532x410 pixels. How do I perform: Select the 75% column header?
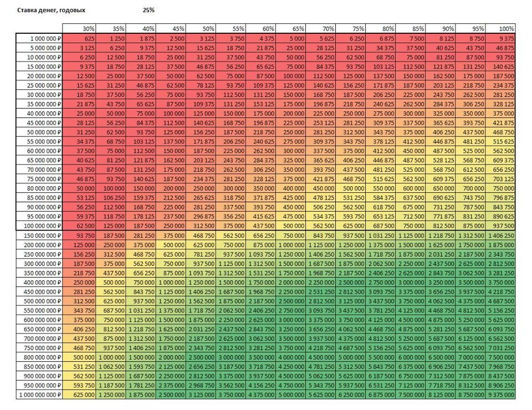[350, 28]
